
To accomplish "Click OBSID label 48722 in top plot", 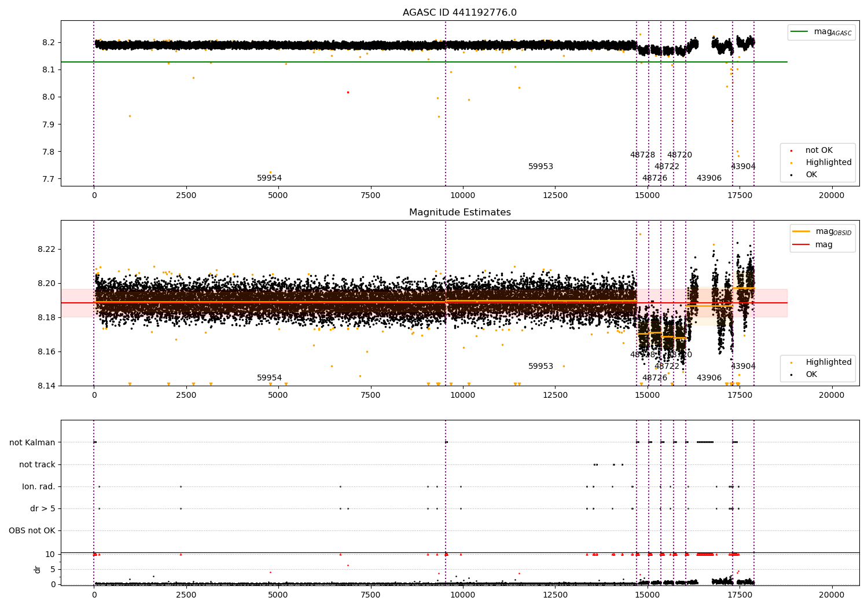I will pyautogui.click(x=667, y=167).
